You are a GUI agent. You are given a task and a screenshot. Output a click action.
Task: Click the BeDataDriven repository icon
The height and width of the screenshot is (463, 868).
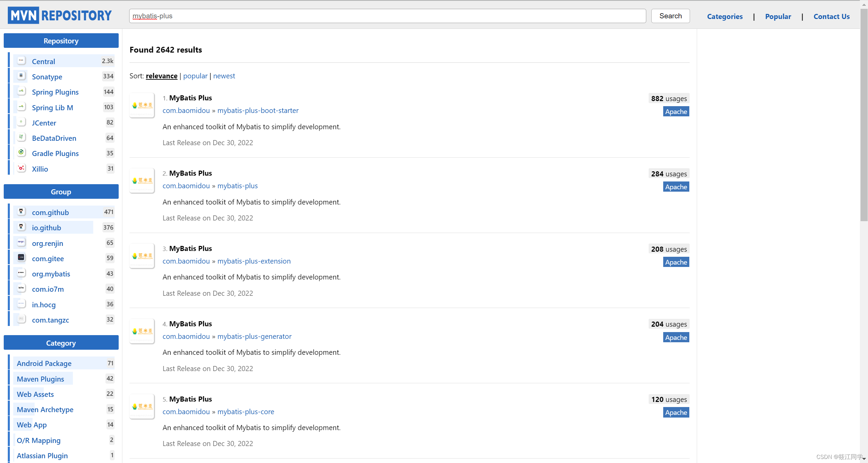(x=21, y=137)
